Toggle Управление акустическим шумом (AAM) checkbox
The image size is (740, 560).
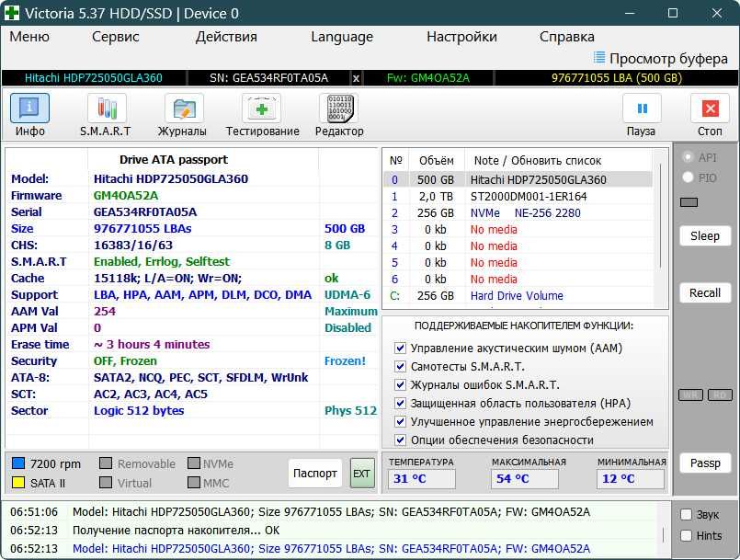(400, 348)
